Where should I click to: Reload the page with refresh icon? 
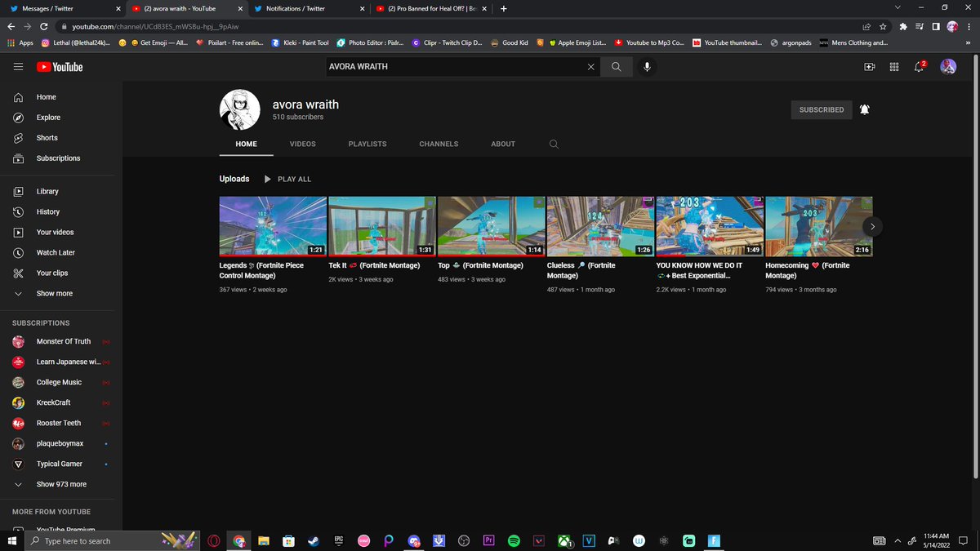(44, 26)
